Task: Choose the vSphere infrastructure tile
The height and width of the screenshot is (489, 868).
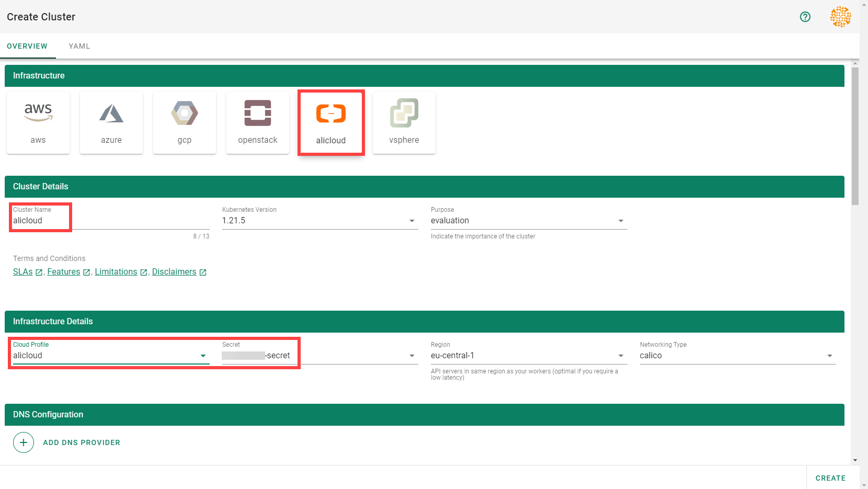Action: click(x=404, y=123)
